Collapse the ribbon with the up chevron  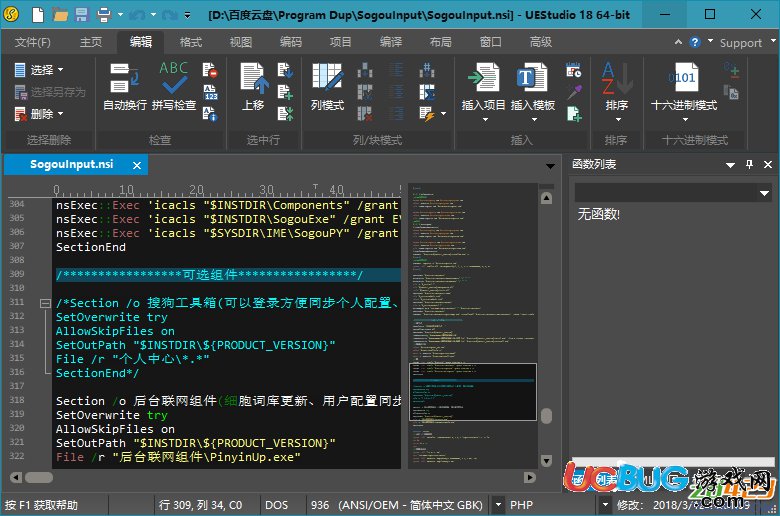(x=678, y=42)
